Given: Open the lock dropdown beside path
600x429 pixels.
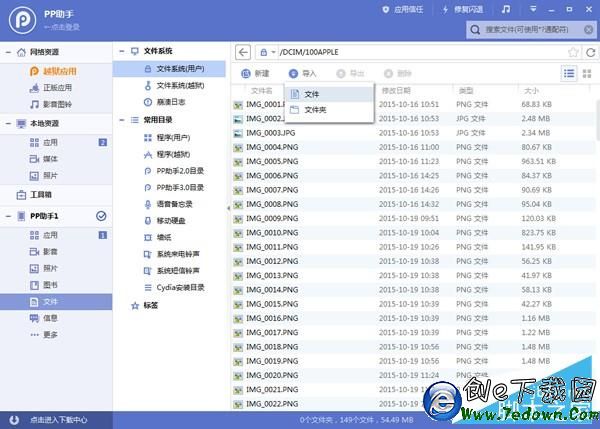Looking at the screenshot, I should [x=268, y=52].
